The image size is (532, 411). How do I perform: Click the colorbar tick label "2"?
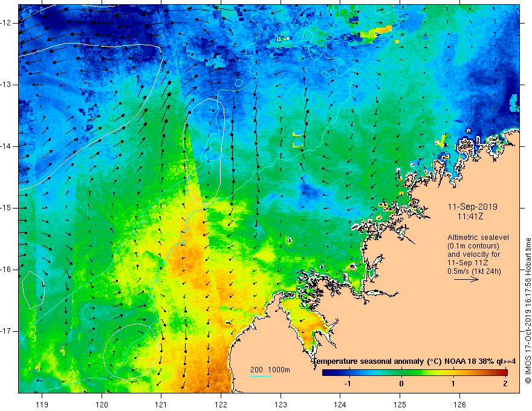click(505, 384)
